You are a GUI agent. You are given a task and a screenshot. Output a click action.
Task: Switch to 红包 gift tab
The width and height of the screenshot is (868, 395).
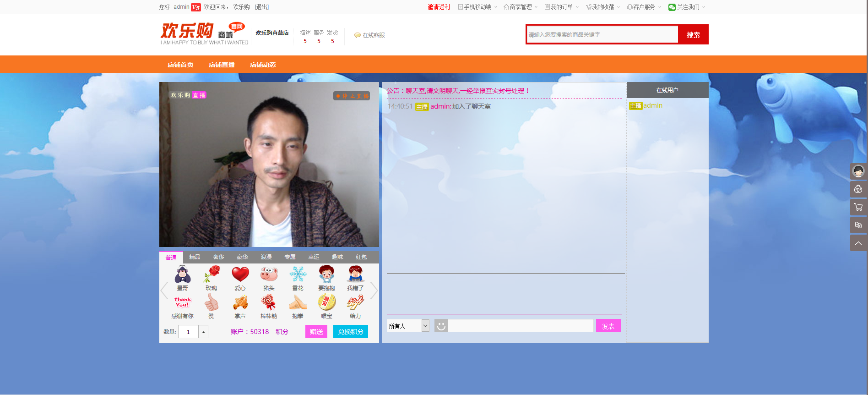(361, 257)
